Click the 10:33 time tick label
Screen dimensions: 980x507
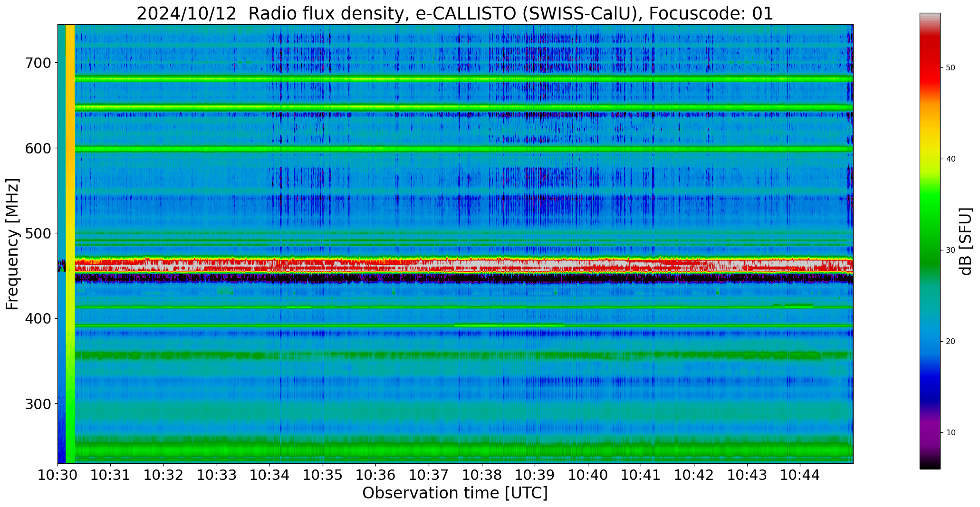(x=217, y=475)
